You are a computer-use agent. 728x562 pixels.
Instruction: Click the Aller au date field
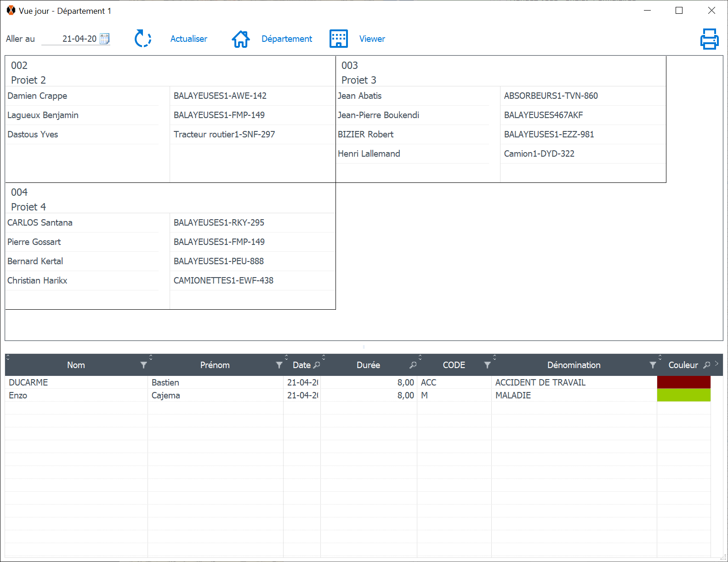tap(74, 39)
